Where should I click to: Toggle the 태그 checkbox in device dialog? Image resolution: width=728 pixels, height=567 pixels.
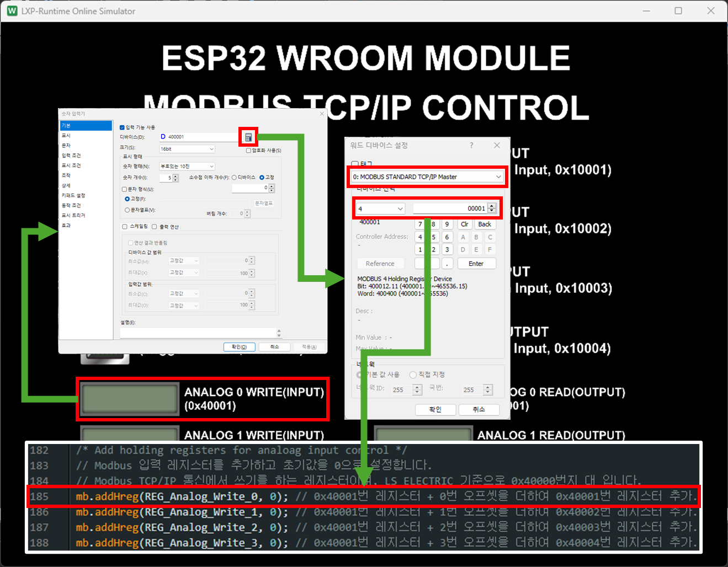coord(355,164)
